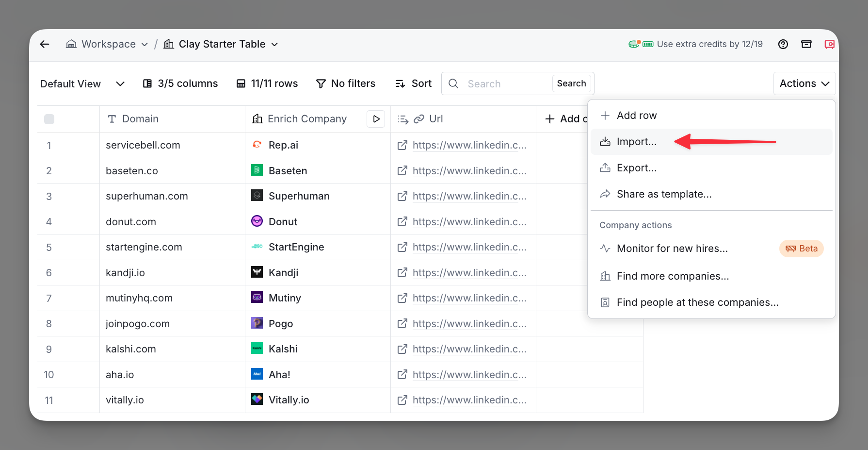Select the vitally.io domain cell

pyautogui.click(x=172, y=400)
